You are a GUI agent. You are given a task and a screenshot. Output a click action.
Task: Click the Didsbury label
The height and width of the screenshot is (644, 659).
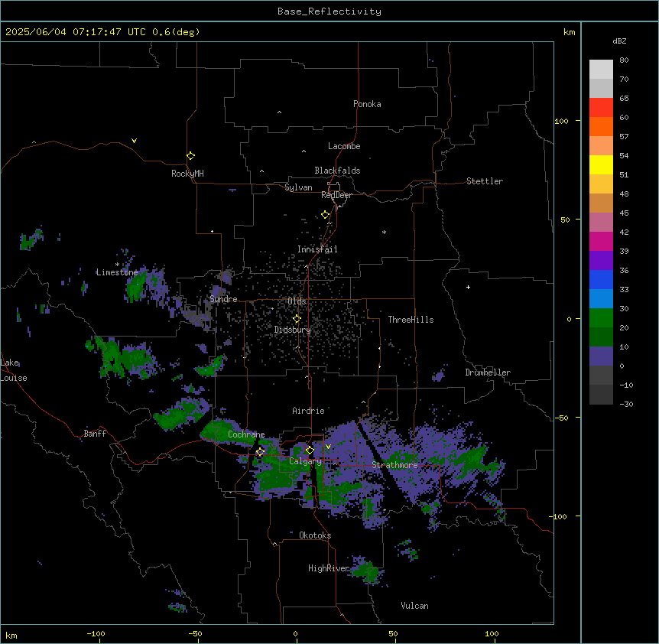293,330
